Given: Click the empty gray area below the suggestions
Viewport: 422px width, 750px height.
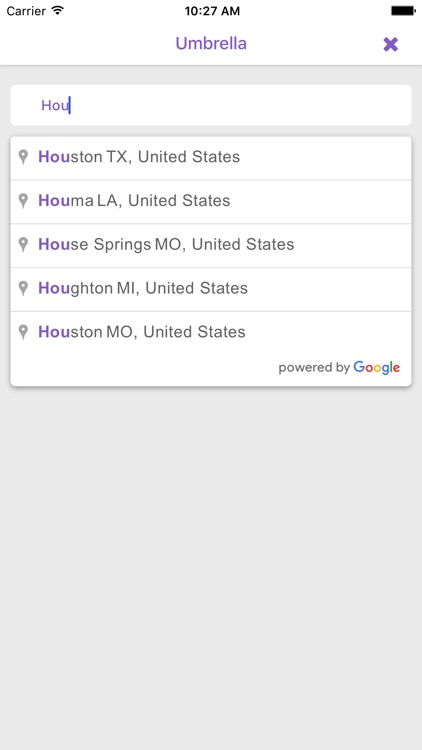Looking at the screenshot, I should 211,564.
